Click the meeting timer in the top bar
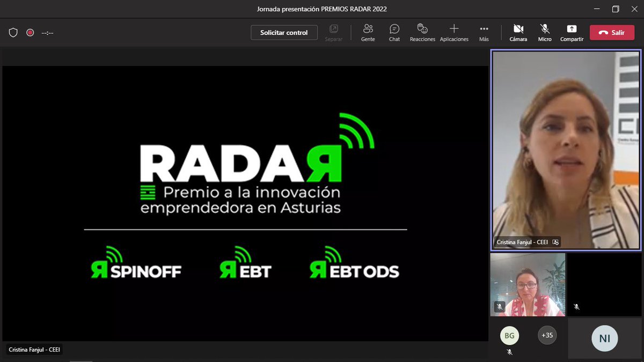 pos(47,32)
